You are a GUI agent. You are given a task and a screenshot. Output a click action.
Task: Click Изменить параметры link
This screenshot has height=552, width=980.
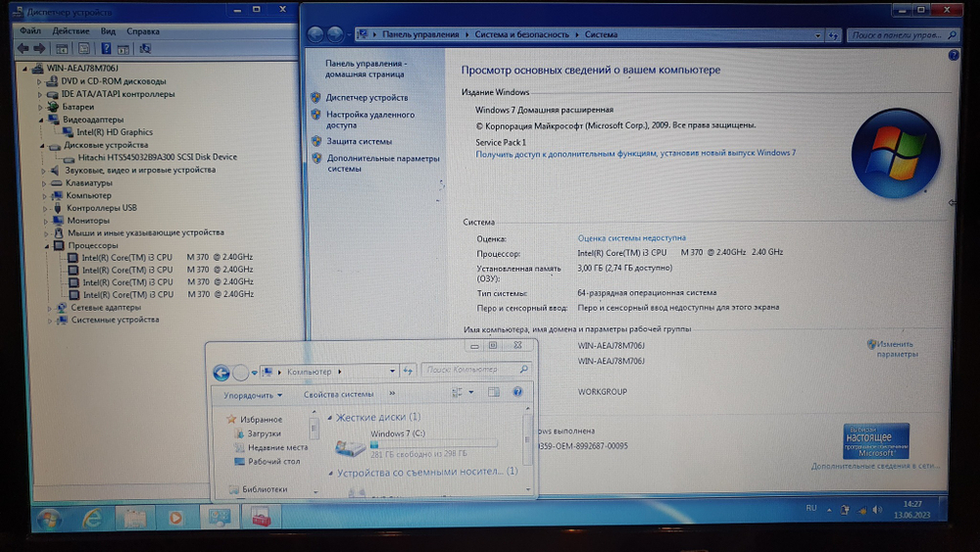(x=897, y=349)
